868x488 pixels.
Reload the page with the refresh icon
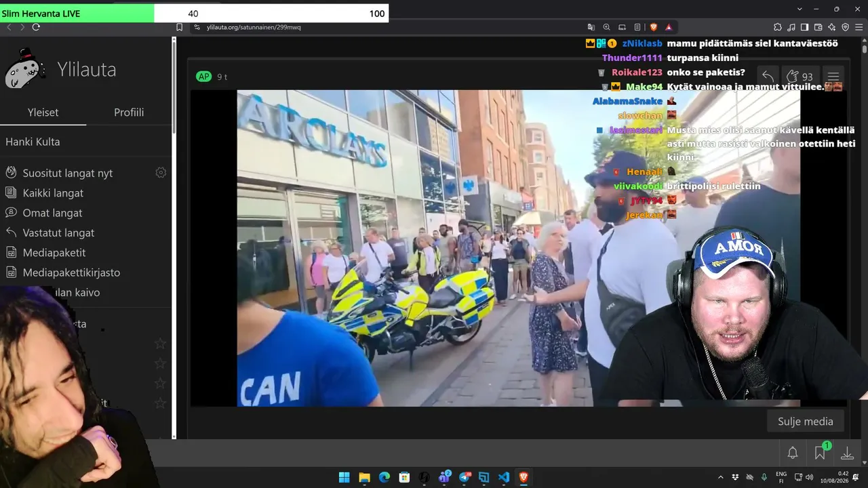tap(36, 27)
